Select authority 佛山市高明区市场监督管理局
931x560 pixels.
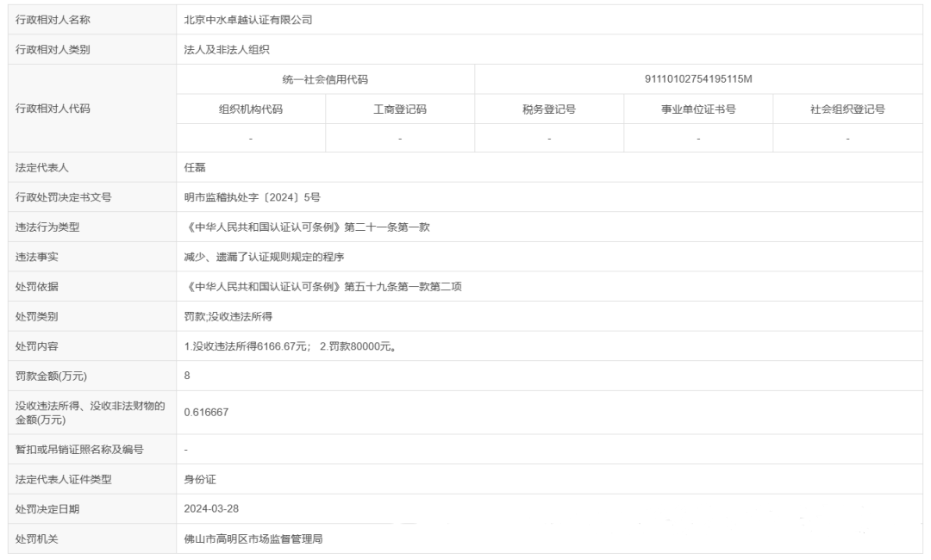[253, 538]
